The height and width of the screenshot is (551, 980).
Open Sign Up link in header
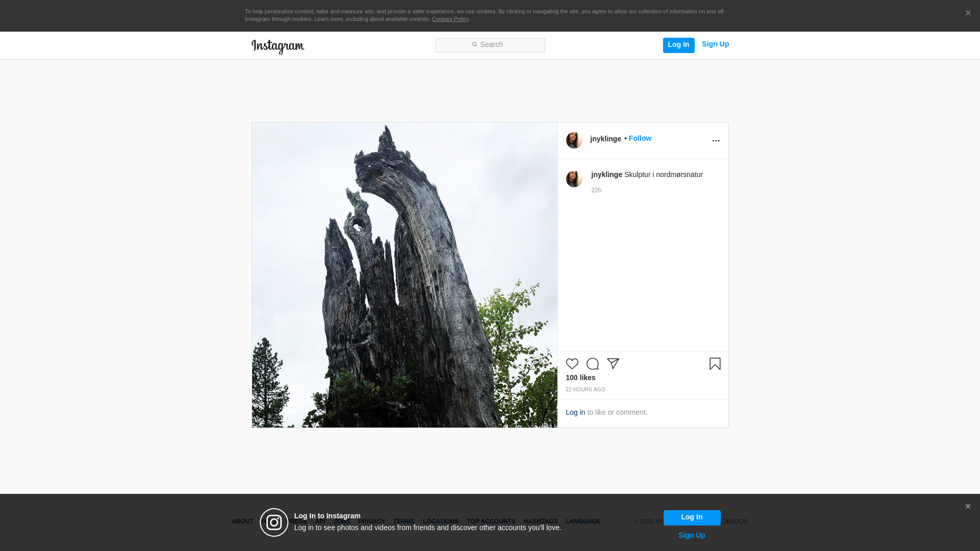click(715, 44)
